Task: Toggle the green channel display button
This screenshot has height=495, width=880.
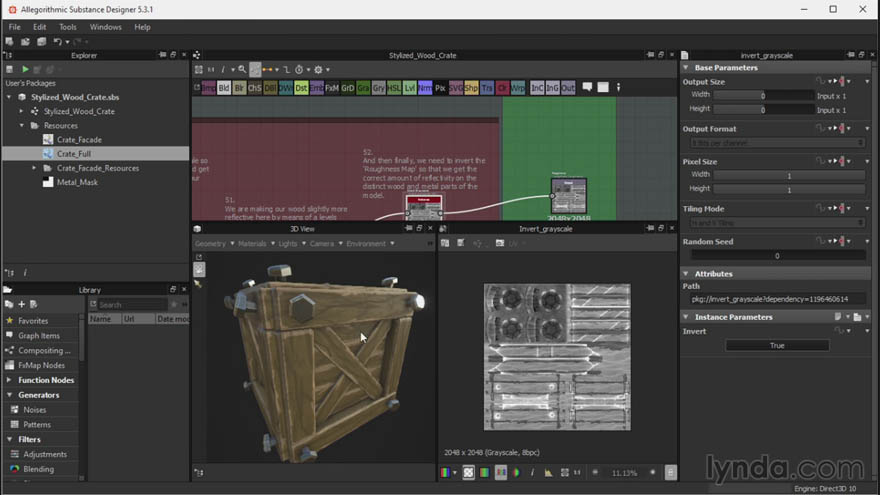Action: click(484, 473)
